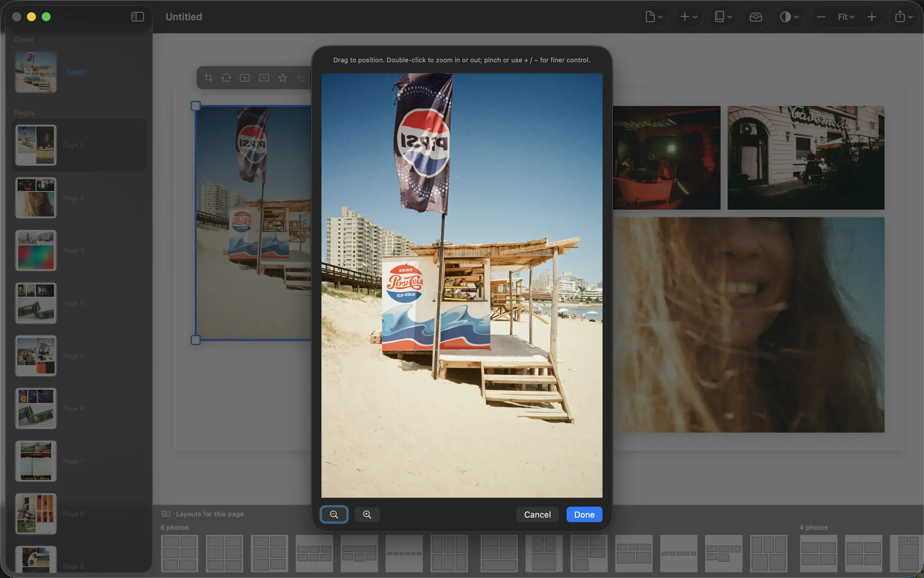The image size is (924, 578).
Task: Go to the Page 8 thumbnail
Action: tap(36, 514)
